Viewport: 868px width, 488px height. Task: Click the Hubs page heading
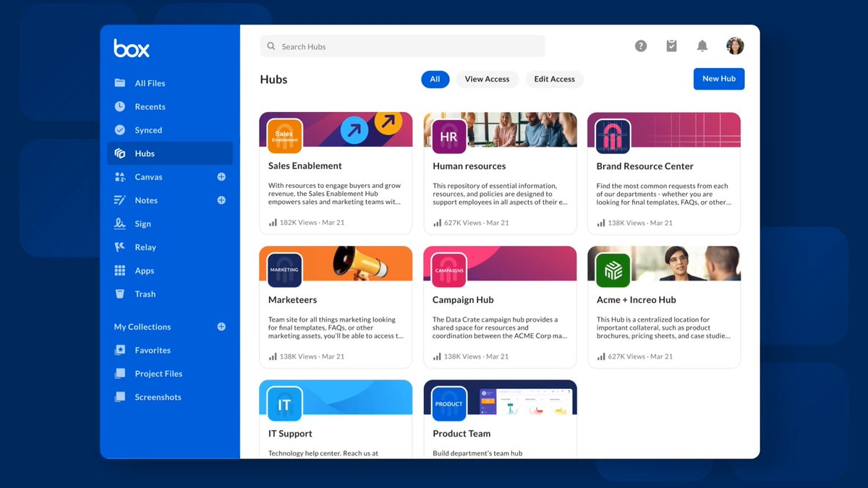[x=273, y=80]
